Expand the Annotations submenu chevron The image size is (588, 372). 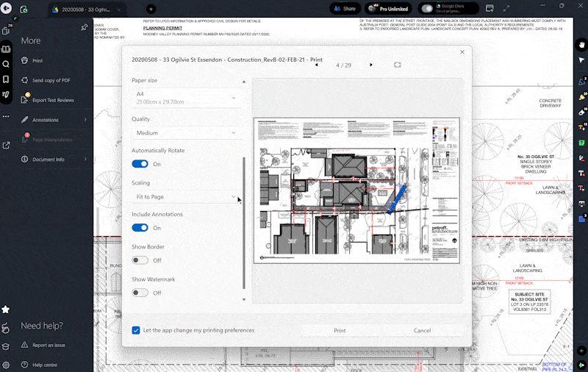(x=85, y=120)
